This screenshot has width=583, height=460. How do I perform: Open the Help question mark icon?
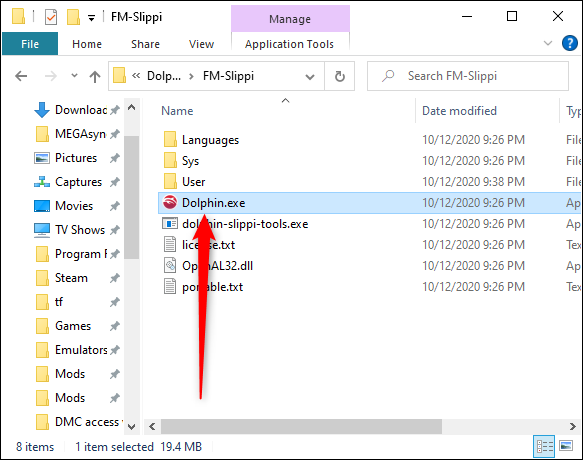570,43
